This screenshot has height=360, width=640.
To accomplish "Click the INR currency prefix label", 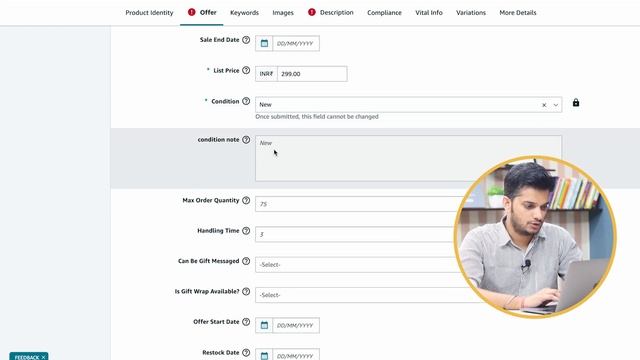I will [266, 74].
